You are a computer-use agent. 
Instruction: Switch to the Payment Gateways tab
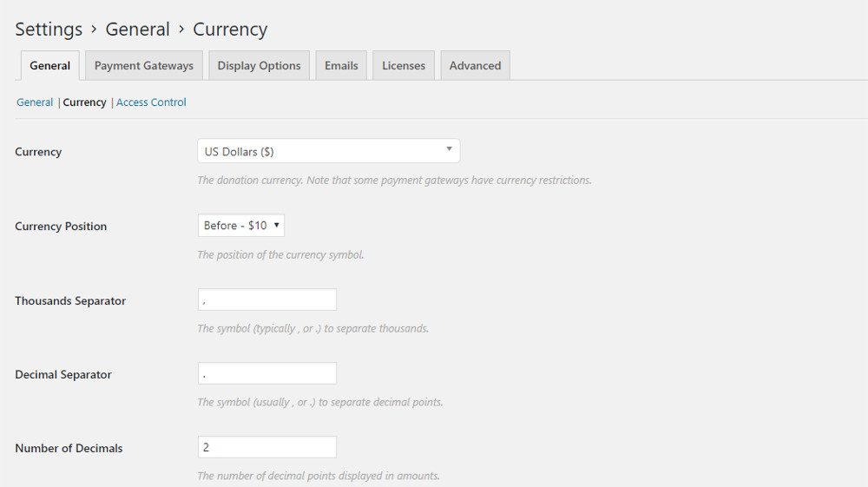pos(144,65)
